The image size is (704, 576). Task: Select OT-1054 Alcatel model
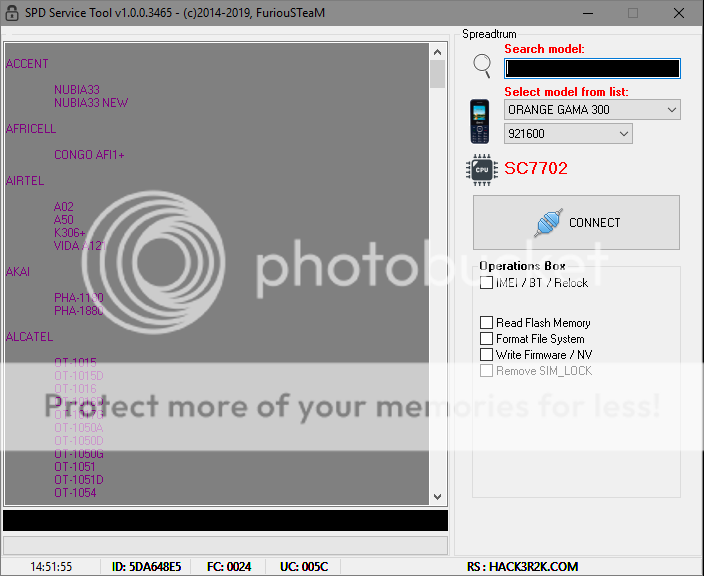click(75, 493)
